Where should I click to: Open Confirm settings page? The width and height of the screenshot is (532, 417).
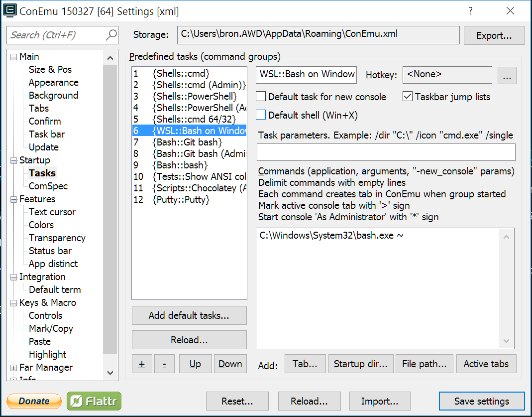click(45, 121)
